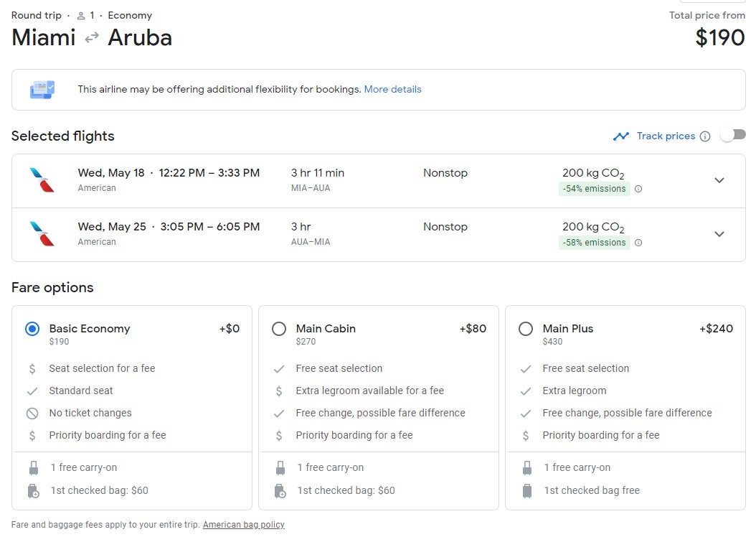756x537 pixels.
Task: Click checkmark icon beside Main Plus Extra legroom
Action: tap(526, 391)
